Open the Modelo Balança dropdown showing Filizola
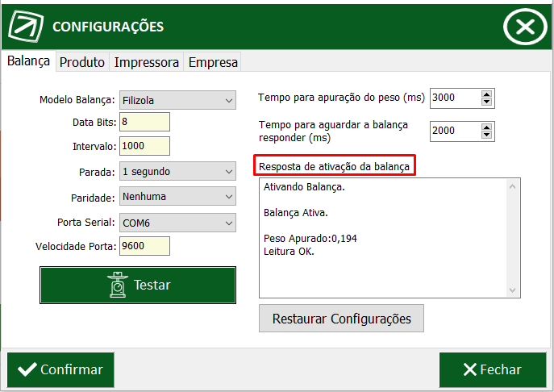The height and width of the screenshot is (392, 554). click(x=177, y=100)
